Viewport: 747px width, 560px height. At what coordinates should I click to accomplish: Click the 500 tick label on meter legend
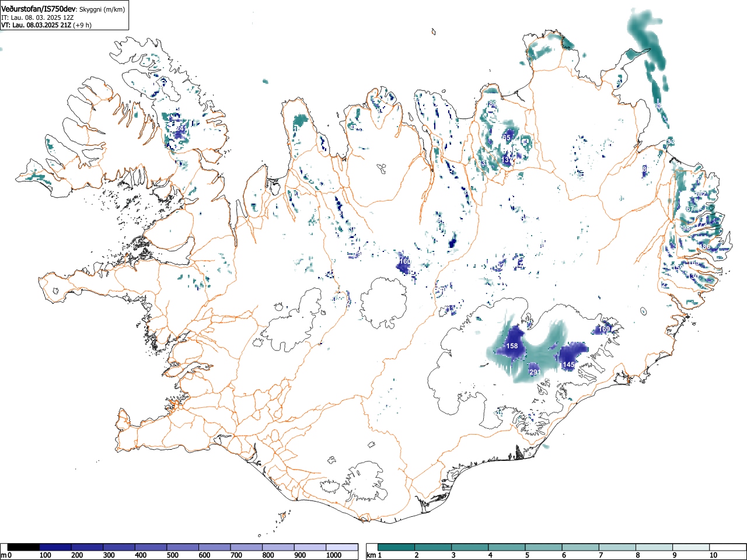(x=173, y=555)
